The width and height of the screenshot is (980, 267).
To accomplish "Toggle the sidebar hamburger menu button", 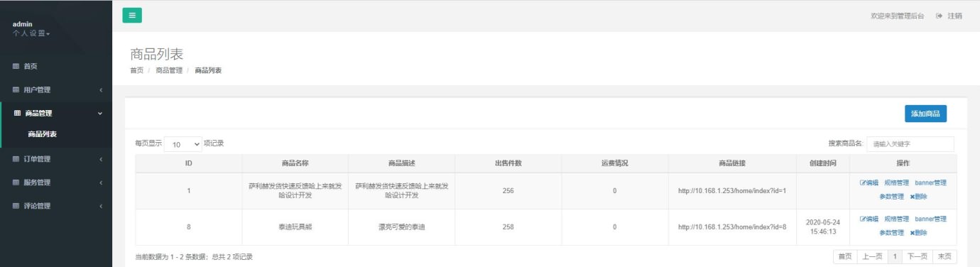I will click(132, 15).
